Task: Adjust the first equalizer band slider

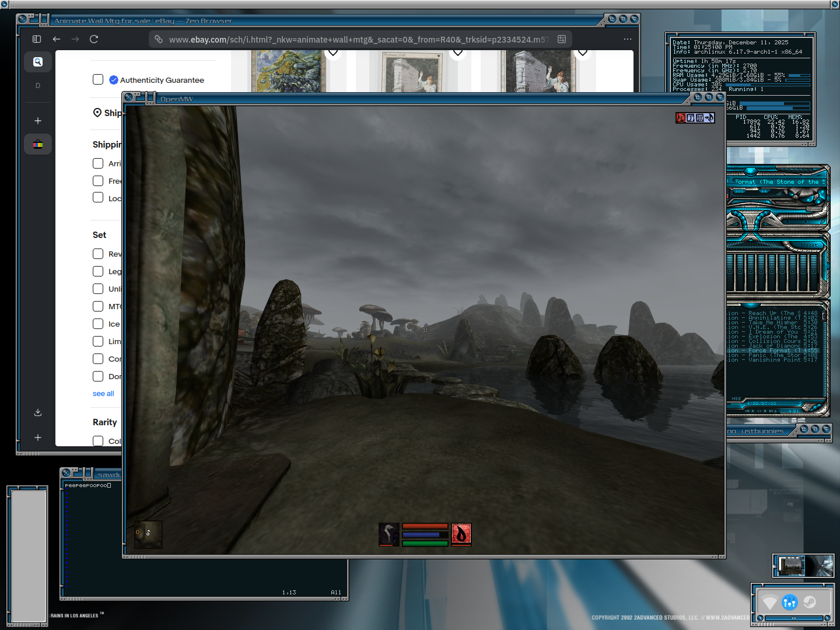Action: click(x=730, y=271)
